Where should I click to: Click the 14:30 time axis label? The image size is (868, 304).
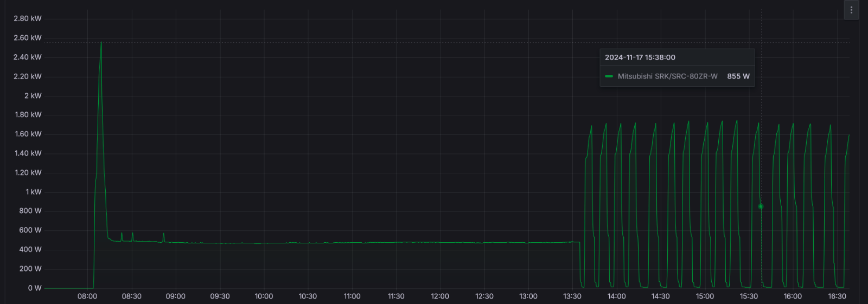point(661,296)
